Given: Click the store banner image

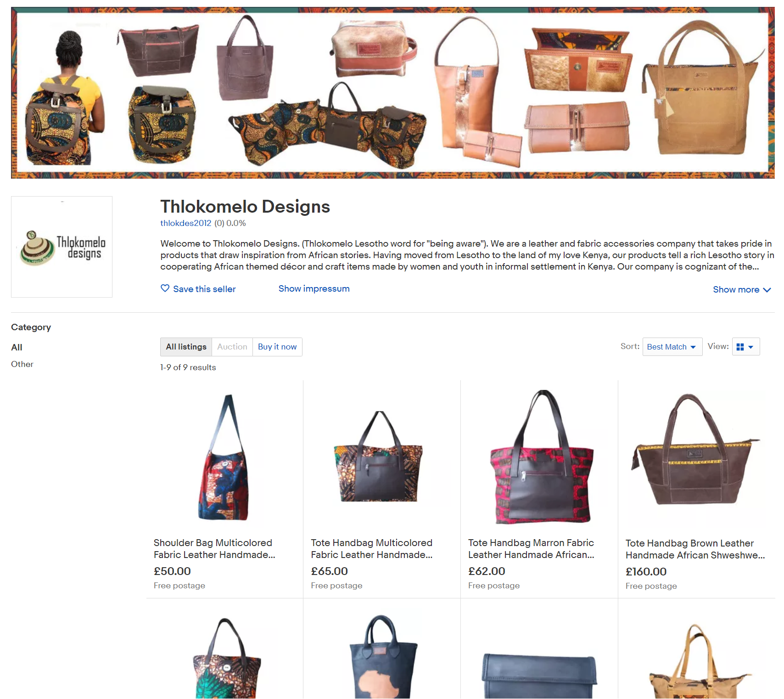Looking at the screenshot, I should coord(393,93).
